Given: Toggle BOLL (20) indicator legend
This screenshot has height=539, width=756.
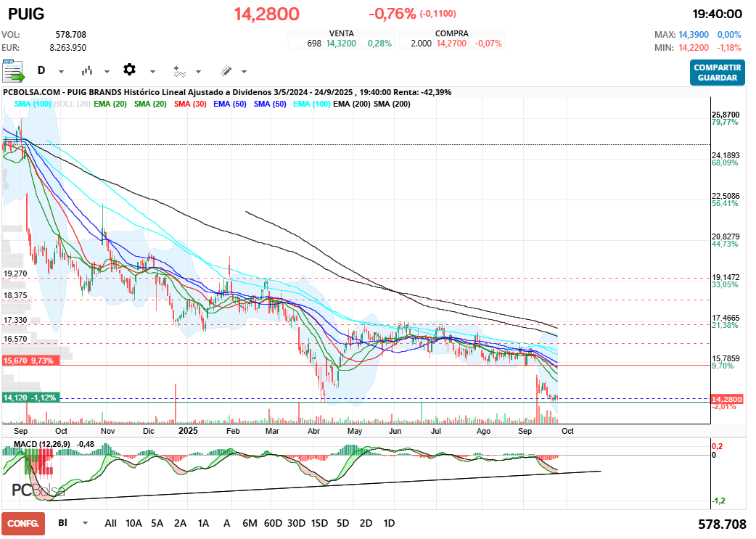Looking at the screenshot, I should (73, 104).
